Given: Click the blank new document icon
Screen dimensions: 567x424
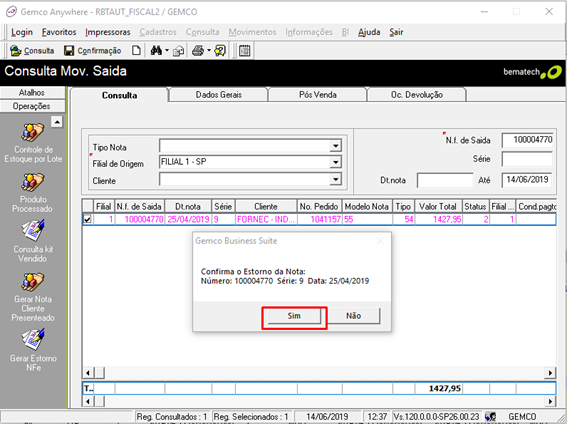Looking at the screenshot, I should tap(136, 51).
